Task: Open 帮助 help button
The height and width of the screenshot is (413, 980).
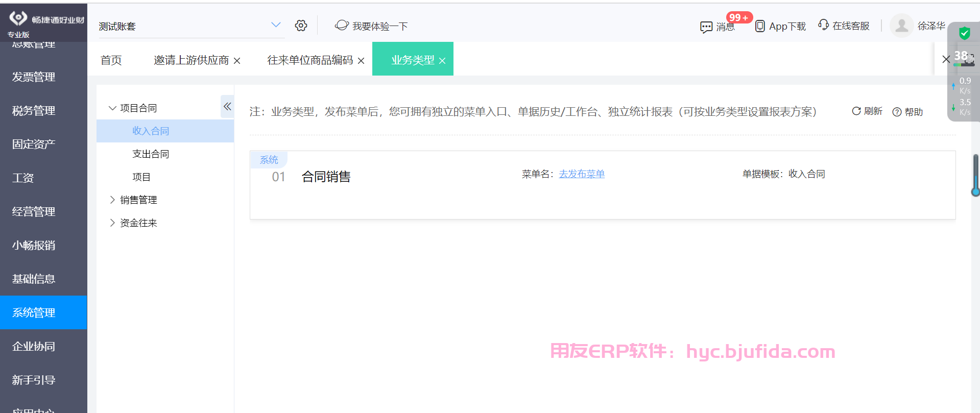Action: [907, 112]
